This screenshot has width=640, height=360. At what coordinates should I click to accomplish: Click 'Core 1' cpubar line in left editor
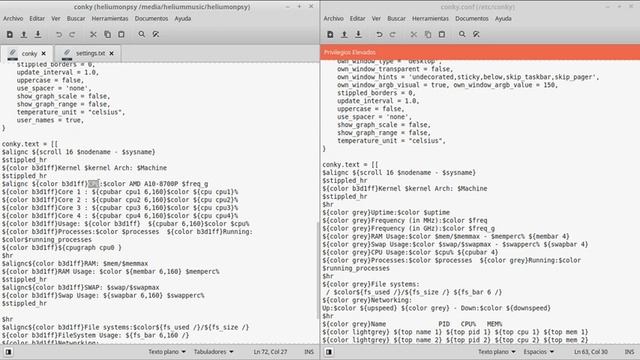pos(120,192)
